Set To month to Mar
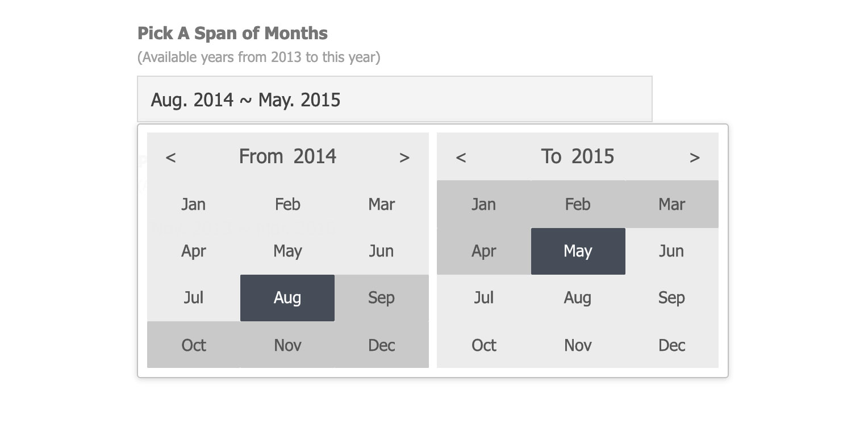 point(671,204)
